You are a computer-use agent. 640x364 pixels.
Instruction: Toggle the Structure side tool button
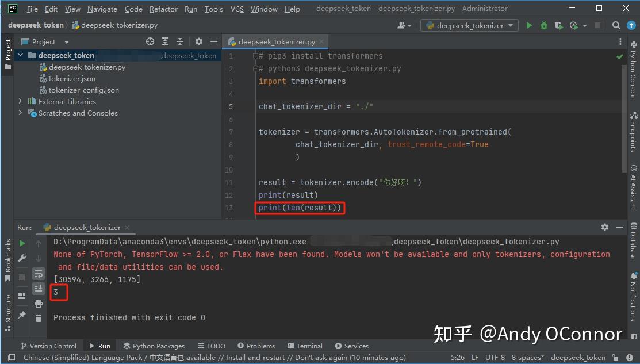point(7,312)
